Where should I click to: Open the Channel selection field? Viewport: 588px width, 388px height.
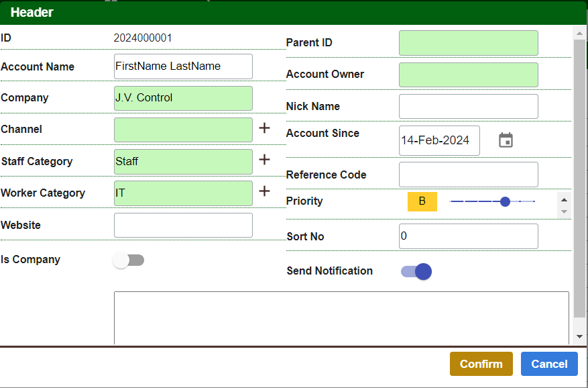tap(183, 130)
